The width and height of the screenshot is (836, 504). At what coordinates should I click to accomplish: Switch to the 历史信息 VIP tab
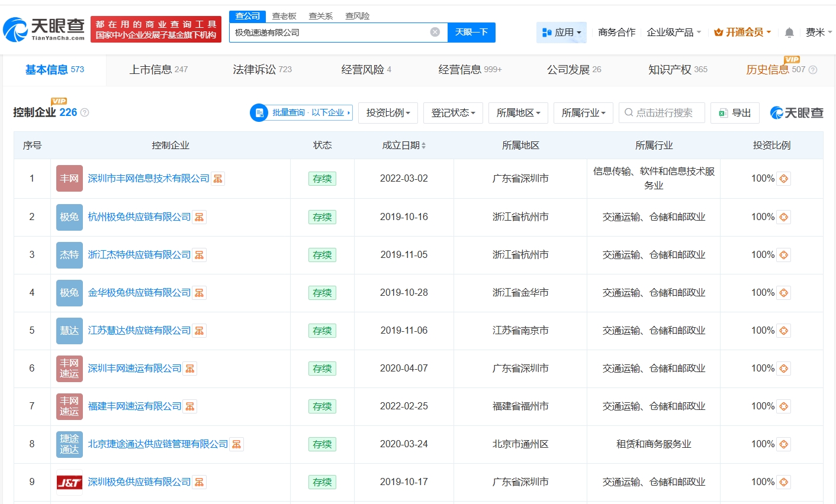(x=776, y=70)
